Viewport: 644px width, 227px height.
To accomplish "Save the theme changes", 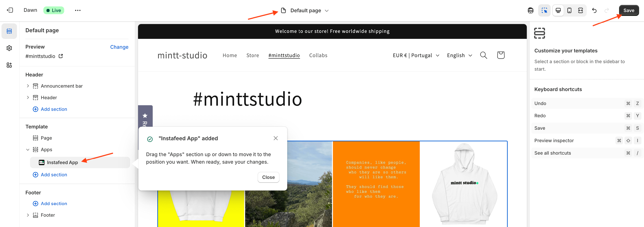I will (629, 10).
